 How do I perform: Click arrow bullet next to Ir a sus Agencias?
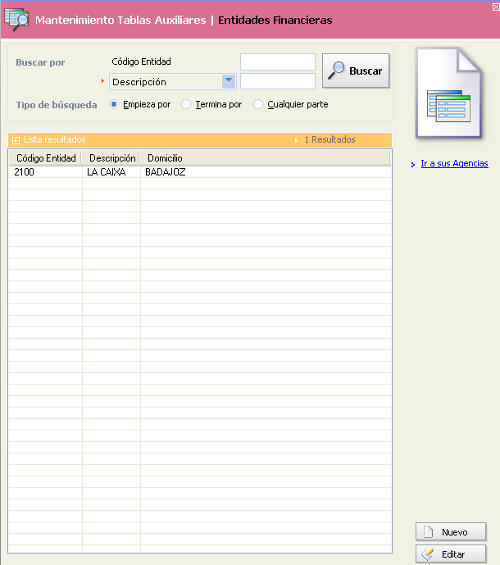[x=413, y=164]
